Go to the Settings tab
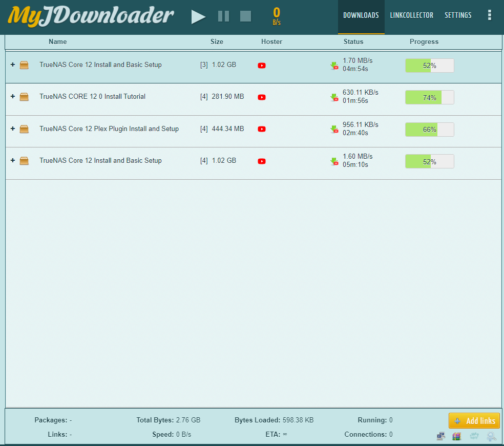This screenshot has height=446, width=504. click(458, 15)
